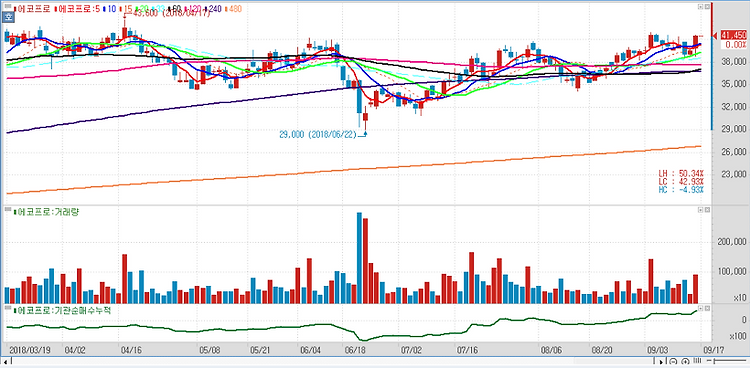Click the 09/03 date axis label
The width and height of the screenshot is (750, 368).
pos(659,350)
